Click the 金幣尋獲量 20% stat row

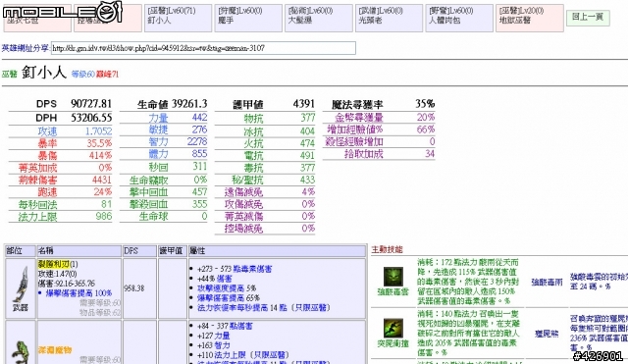pyautogui.click(x=379, y=118)
